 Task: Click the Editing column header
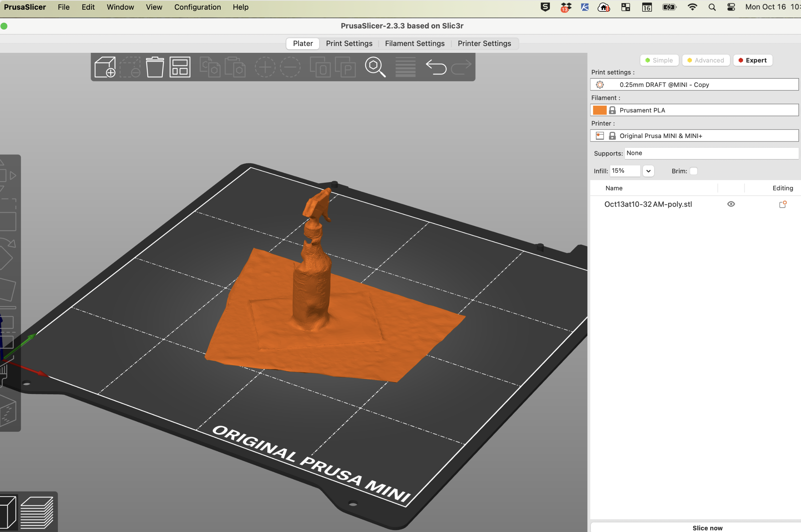click(x=783, y=188)
